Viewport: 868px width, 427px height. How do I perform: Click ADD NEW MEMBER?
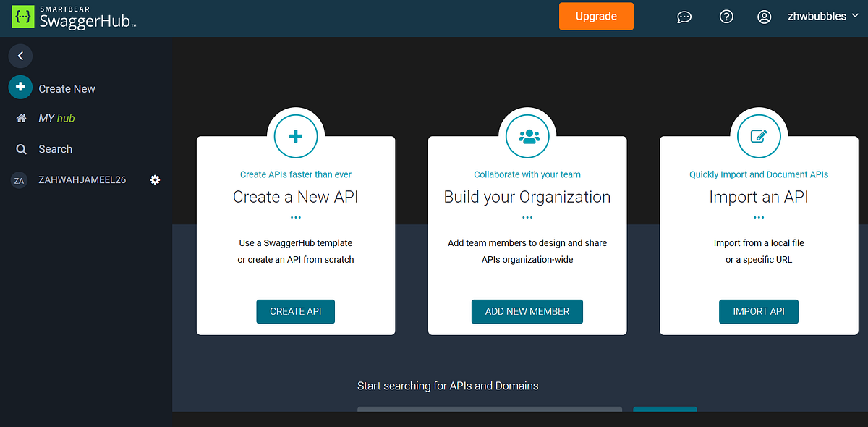(527, 311)
